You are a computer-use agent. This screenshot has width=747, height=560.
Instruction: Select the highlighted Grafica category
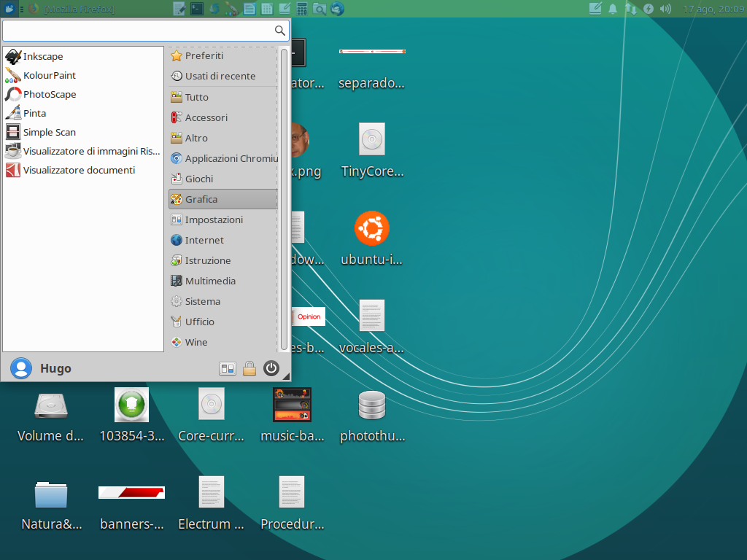[223, 200]
